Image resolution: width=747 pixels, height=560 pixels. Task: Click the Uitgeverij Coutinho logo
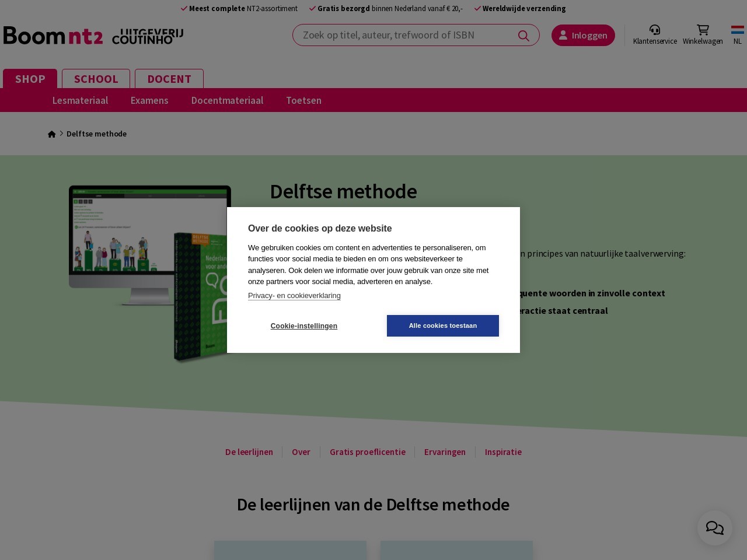[148, 36]
